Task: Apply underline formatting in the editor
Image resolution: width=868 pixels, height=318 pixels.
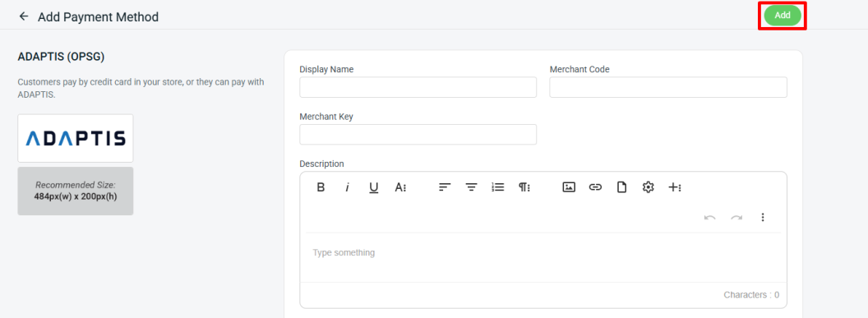Action: (374, 187)
